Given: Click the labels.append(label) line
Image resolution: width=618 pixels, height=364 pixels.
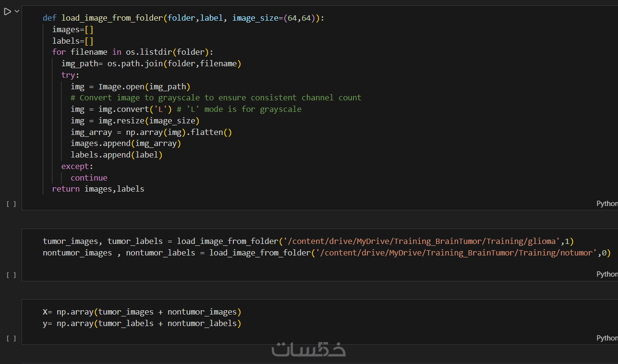Looking at the screenshot, I should [117, 155].
